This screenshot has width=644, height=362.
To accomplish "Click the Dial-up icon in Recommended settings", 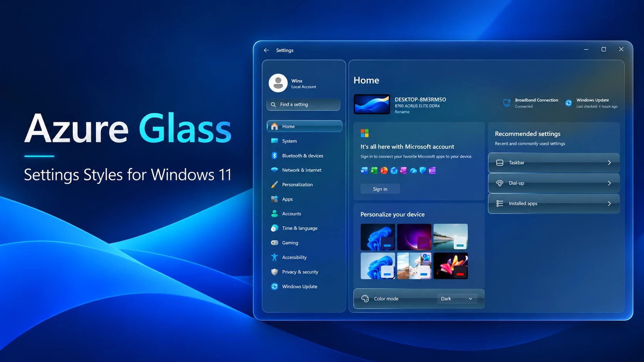I will click(x=500, y=183).
